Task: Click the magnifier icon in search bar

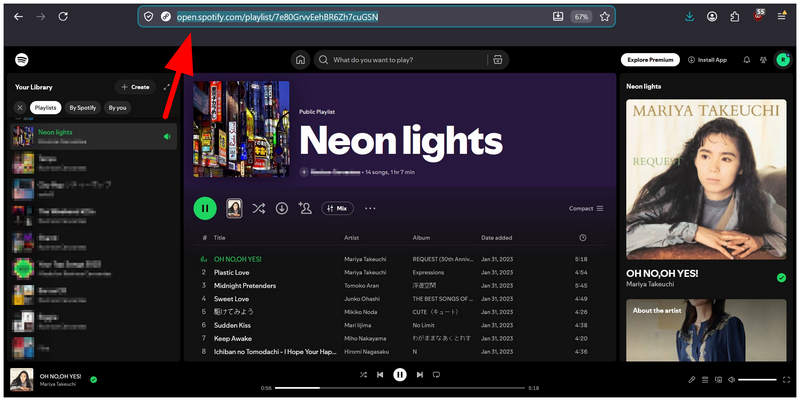Action: point(323,60)
